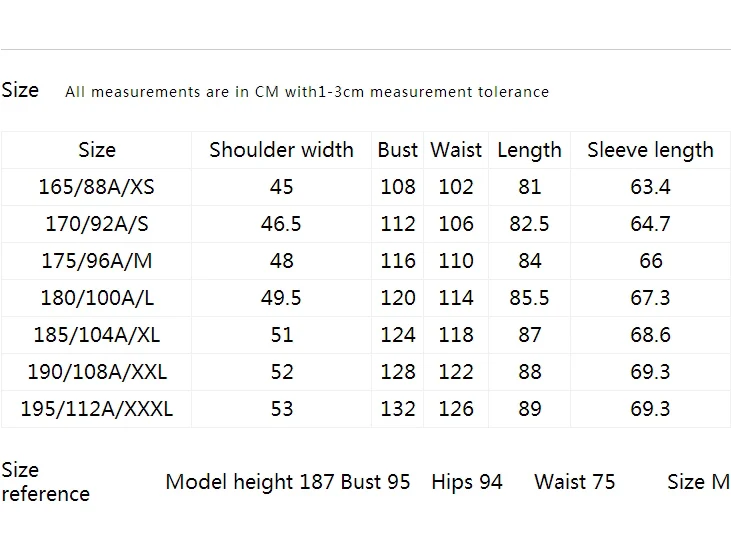Click the 190/108A/XXL size cell
The height and width of the screenshot is (536, 731).
click(x=97, y=371)
